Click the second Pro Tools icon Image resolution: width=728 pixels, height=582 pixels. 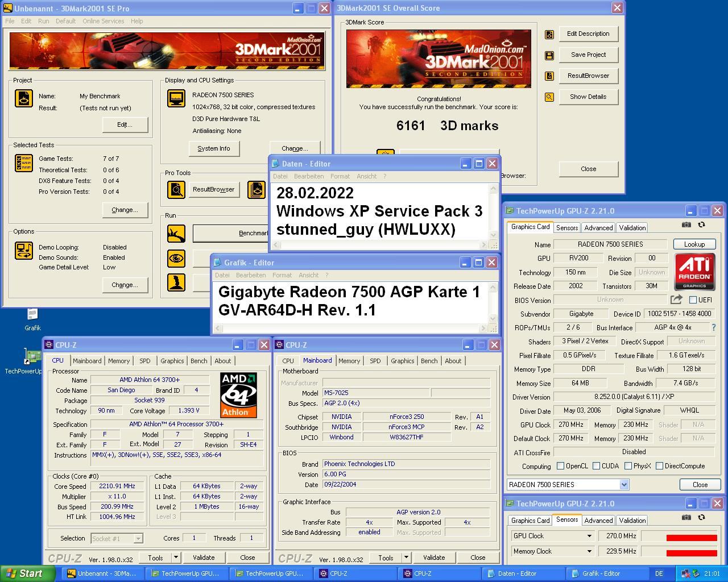257,189
